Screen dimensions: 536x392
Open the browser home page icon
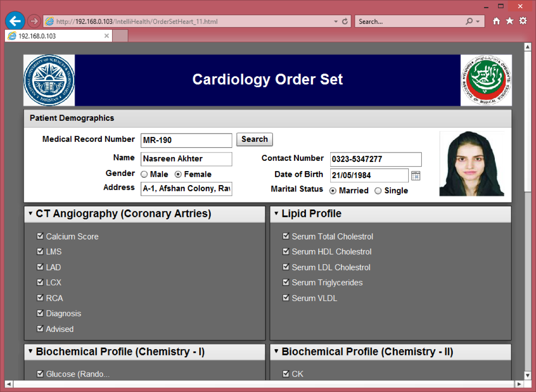tap(496, 21)
